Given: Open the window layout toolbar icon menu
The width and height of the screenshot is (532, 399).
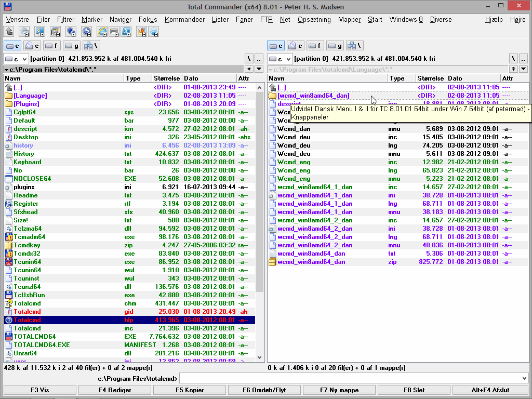Looking at the screenshot, I should [56, 32].
